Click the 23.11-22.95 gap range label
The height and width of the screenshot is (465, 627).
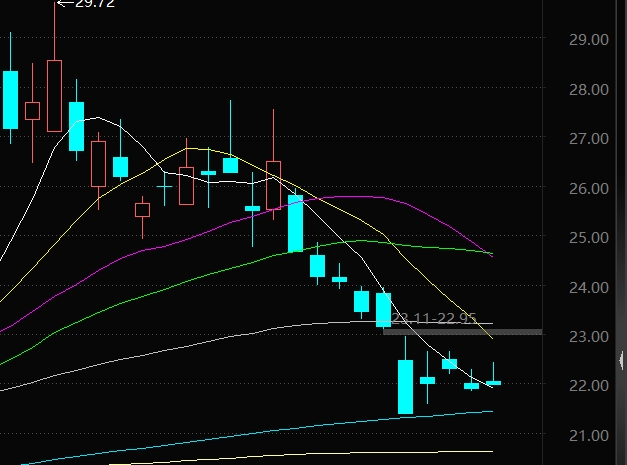point(434,318)
